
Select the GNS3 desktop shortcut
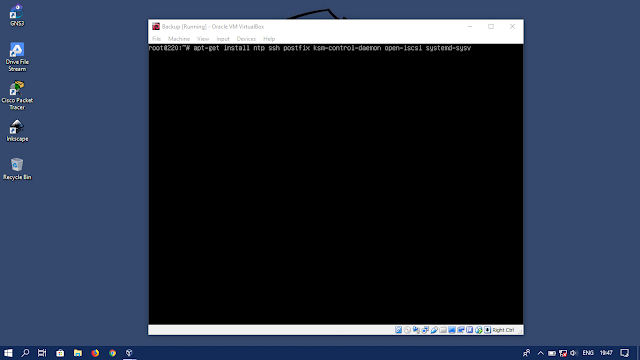tap(17, 16)
